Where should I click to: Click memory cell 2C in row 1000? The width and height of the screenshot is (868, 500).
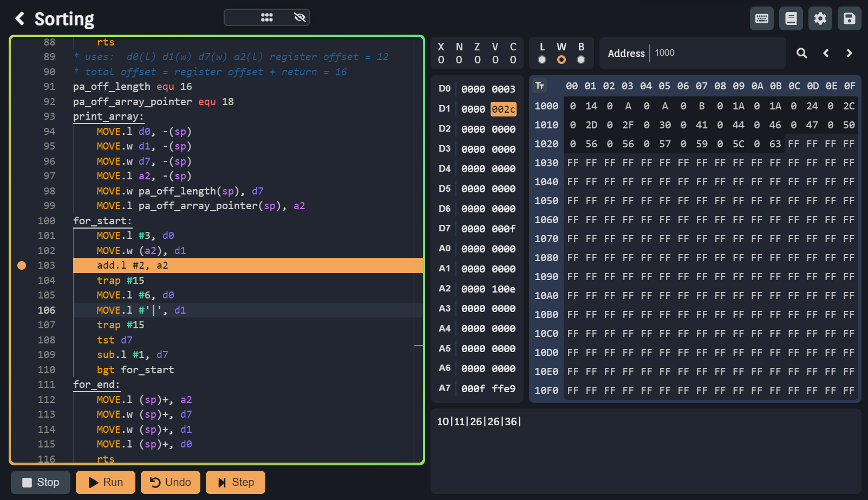pos(849,106)
